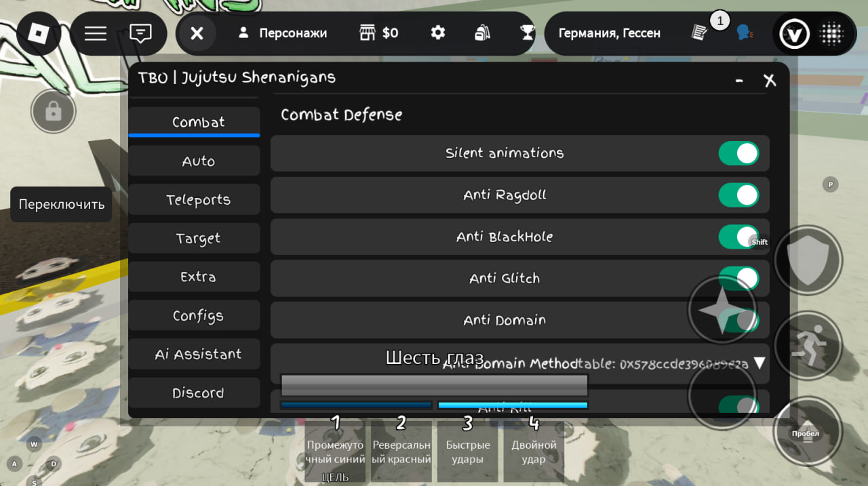Click the gray health bar
Image resolution: width=868 pixels, height=486 pixels.
(x=434, y=385)
